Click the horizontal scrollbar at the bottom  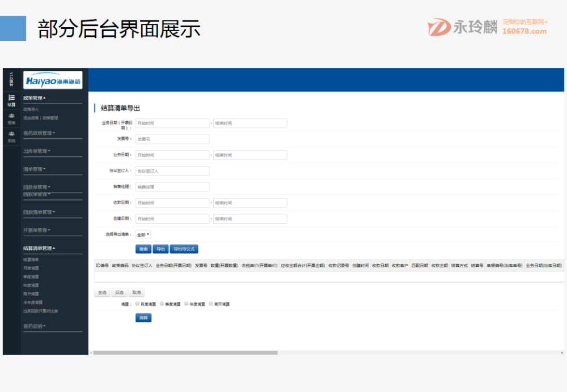pos(187,352)
